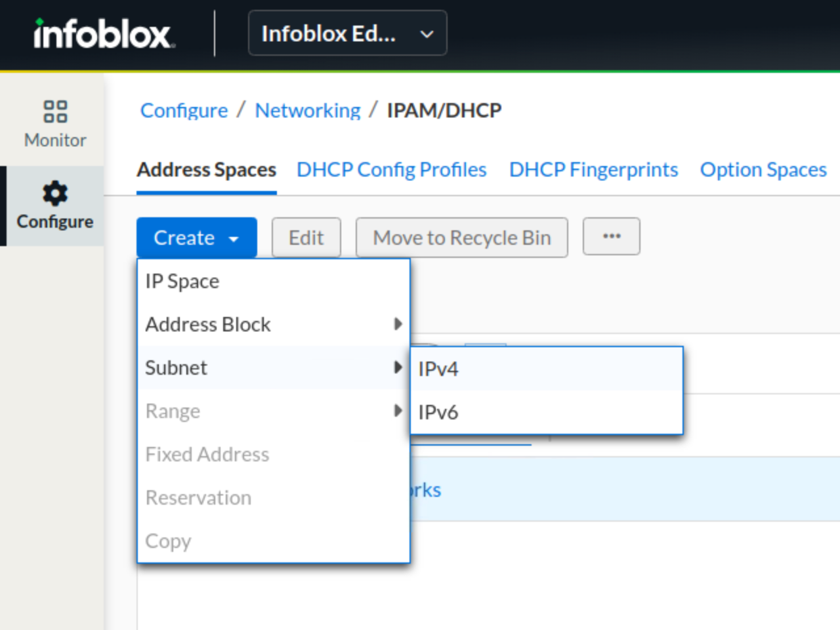The width and height of the screenshot is (840, 630).
Task: Switch to DHCP Fingerprints tab
Action: coord(593,170)
